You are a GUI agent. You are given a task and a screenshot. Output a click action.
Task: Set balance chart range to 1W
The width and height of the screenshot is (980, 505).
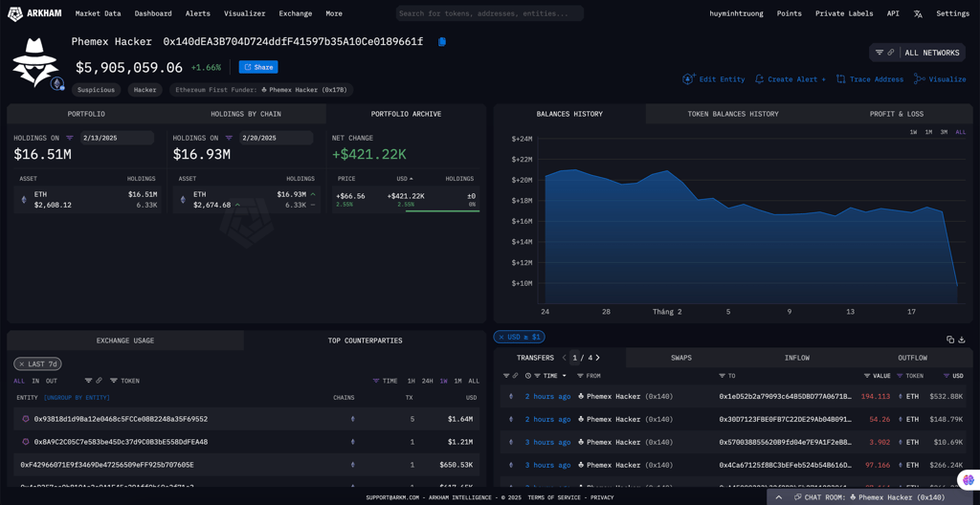[x=913, y=132]
